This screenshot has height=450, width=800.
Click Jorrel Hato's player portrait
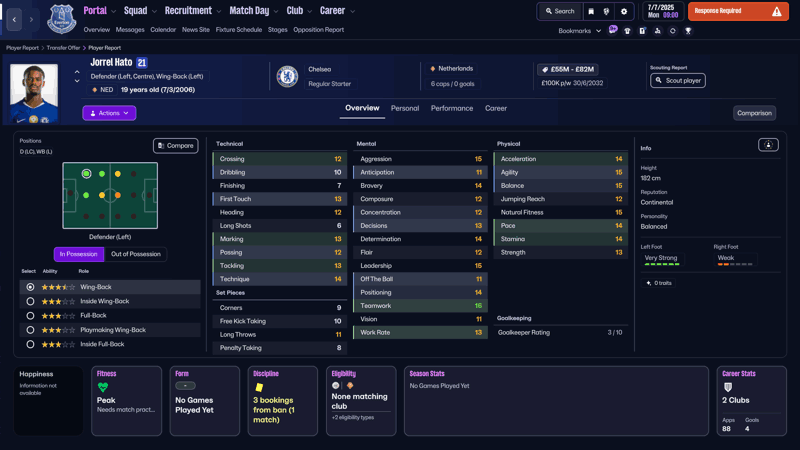coord(34,93)
